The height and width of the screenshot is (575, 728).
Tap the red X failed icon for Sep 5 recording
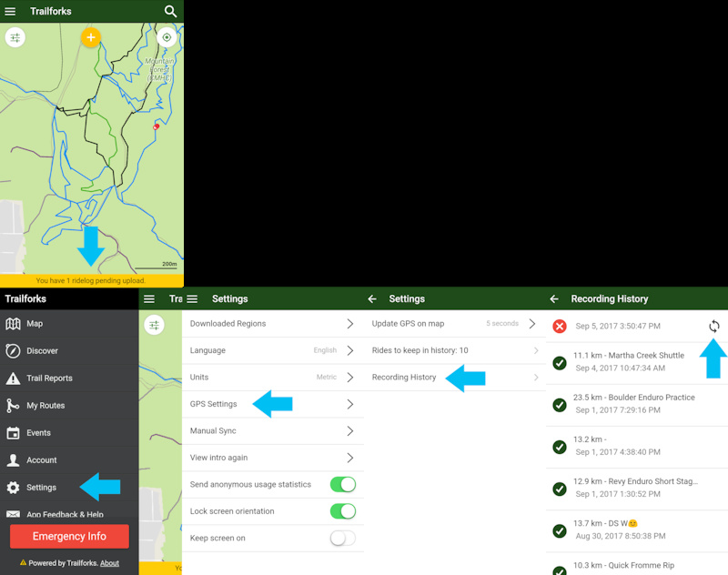[560, 327]
